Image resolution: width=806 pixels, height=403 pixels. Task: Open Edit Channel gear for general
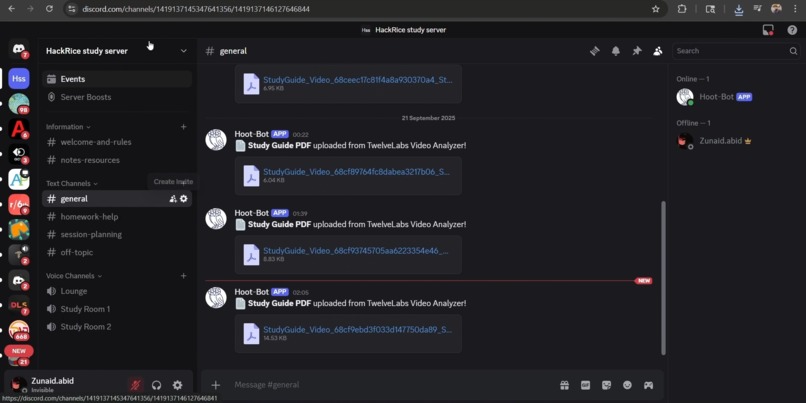click(x=184, y=199)
